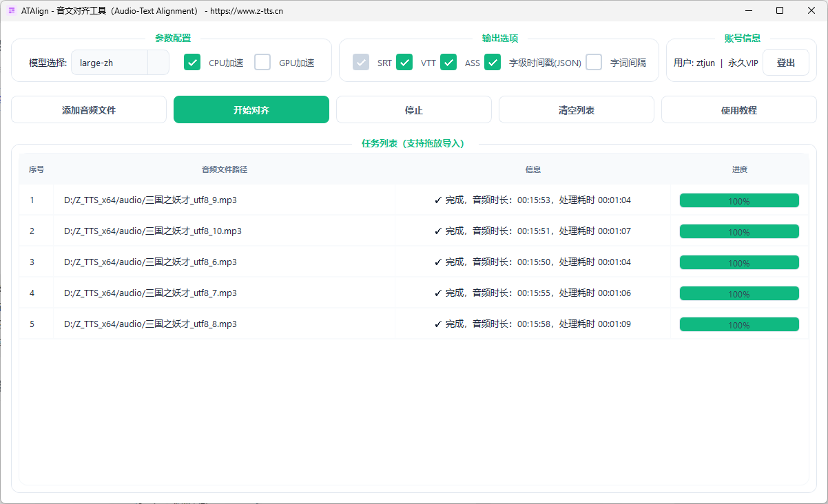Viewport: 828px width, 504px height.
Task: Start alignment with 开始对齐 button
Action: coord(251,109)
